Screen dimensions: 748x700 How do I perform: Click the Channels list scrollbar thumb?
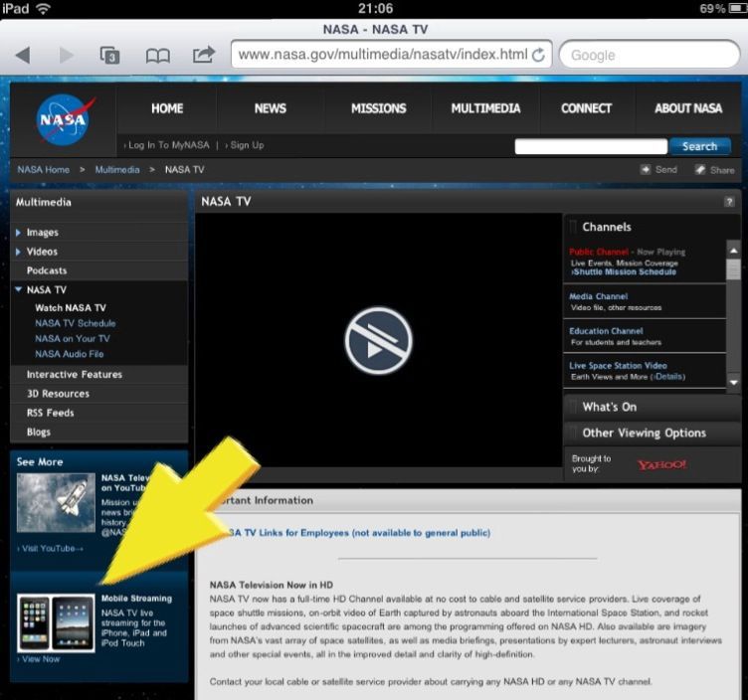(x=733, y=269)
